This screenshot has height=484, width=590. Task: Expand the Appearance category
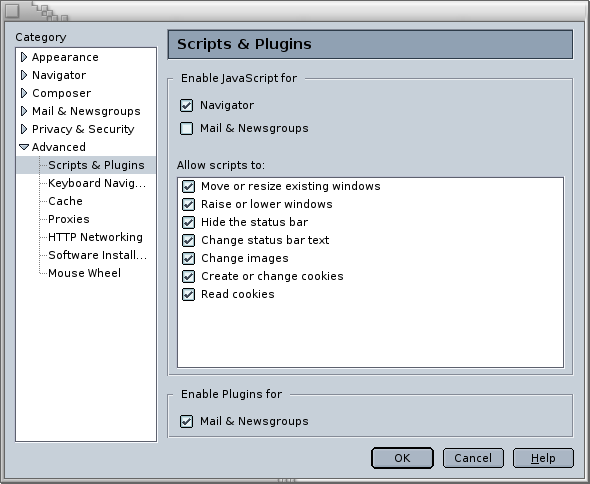(24, 57)
